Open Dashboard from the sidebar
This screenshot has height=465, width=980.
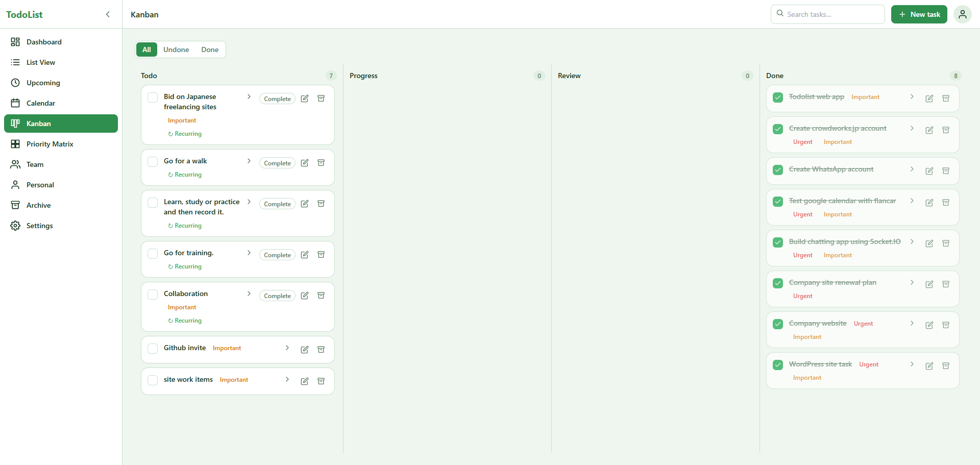(x=61, y=42)
